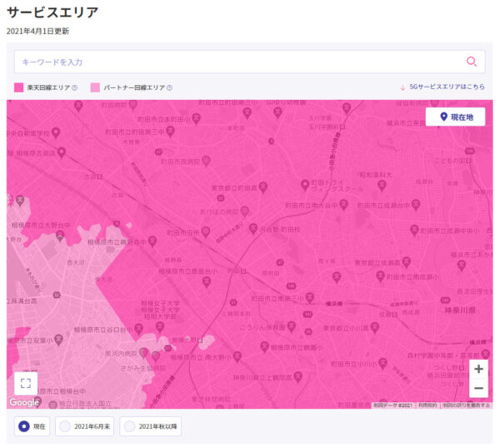Screen dimensions: 500x448
Task: Click the 神奈川県 prefecture label
Action: [x=460, y=311]
